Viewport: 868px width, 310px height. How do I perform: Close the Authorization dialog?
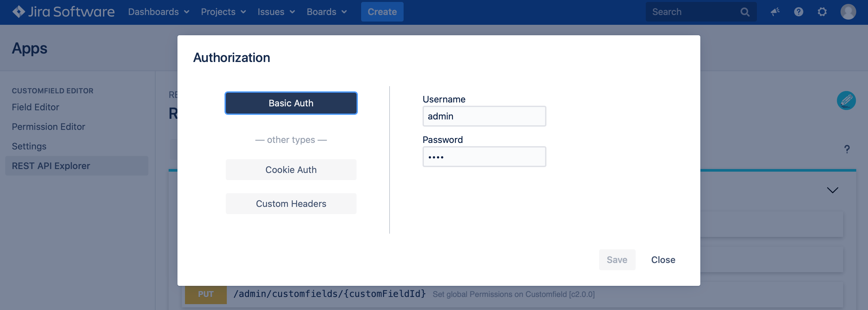[x=663, y=259]
